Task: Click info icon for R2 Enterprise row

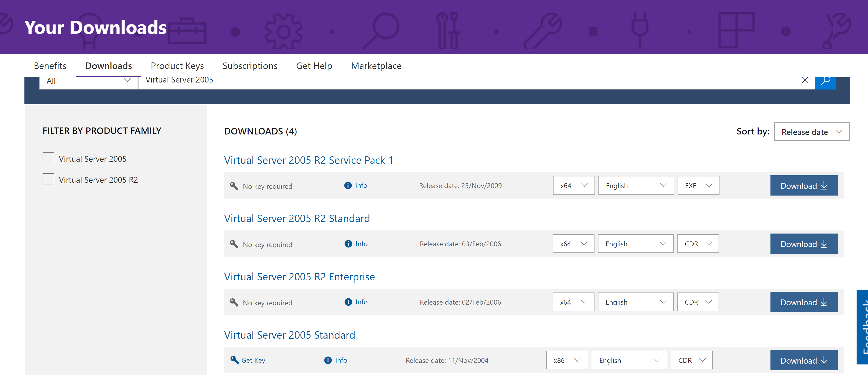Action: pos(348,302)
